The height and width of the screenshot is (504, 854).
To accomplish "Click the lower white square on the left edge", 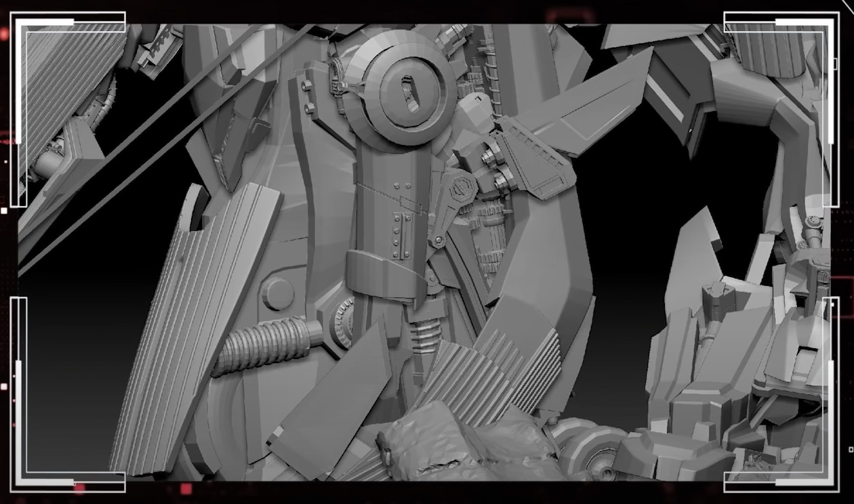I will point(4,387).
